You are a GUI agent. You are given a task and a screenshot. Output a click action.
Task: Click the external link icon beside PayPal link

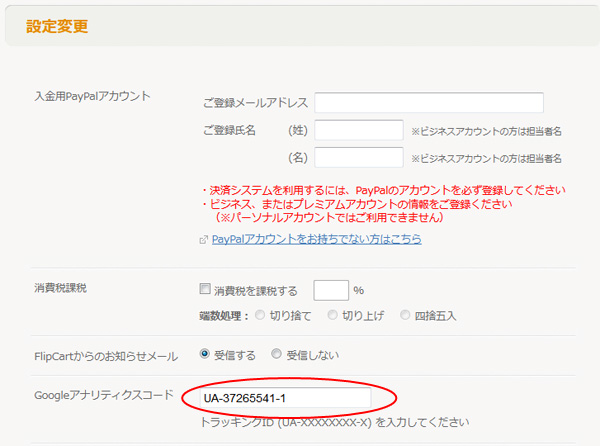(x=204, y=240)
